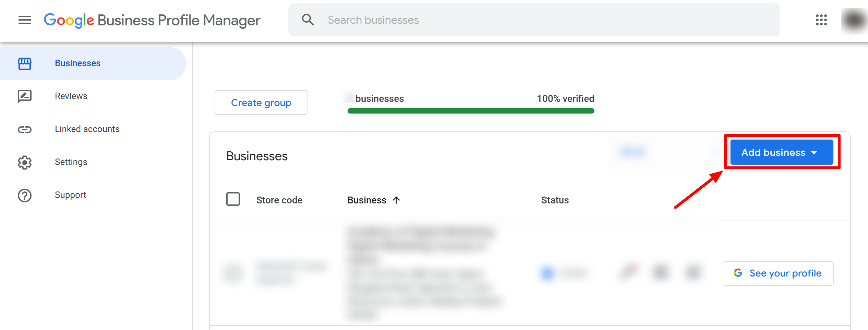The image size is (868, 330).
Task: Click the Support question mark icon
Action: click(25, 195)
